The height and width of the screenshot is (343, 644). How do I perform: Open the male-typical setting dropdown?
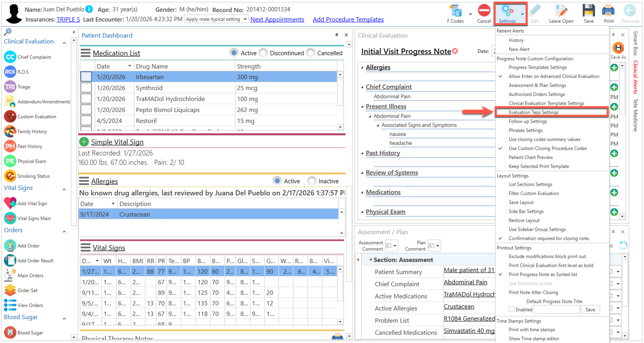coord(245,19)
